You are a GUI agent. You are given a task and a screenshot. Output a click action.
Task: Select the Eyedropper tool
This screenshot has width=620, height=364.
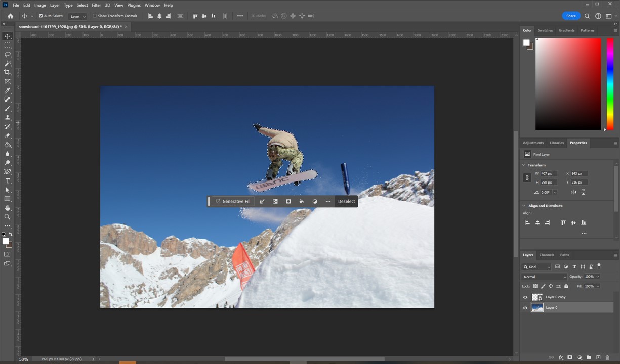point(7,90)
